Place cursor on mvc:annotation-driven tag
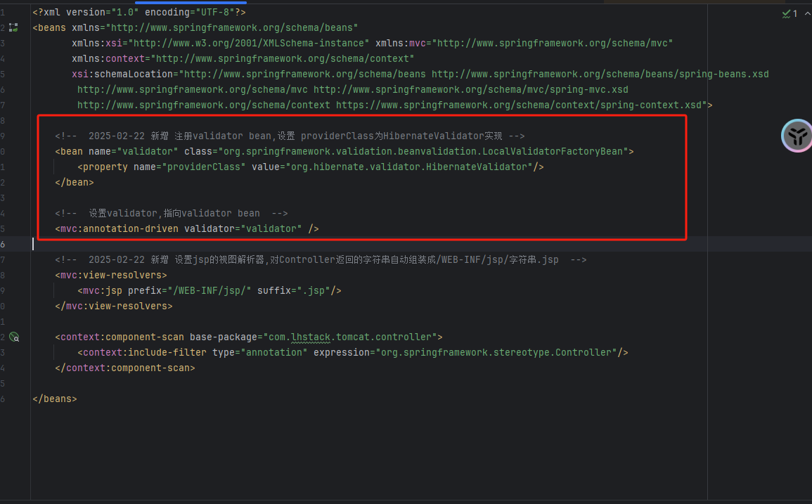 pyautogui.click(x=117, y=228)
